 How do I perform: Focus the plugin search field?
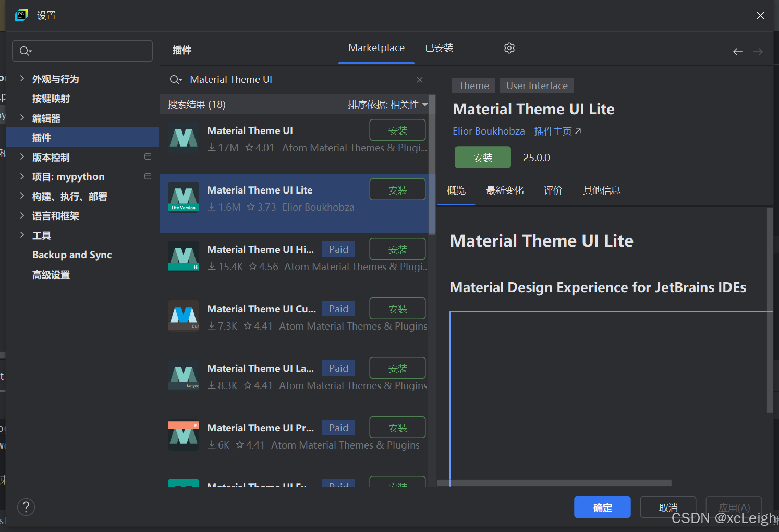[297, 80]
